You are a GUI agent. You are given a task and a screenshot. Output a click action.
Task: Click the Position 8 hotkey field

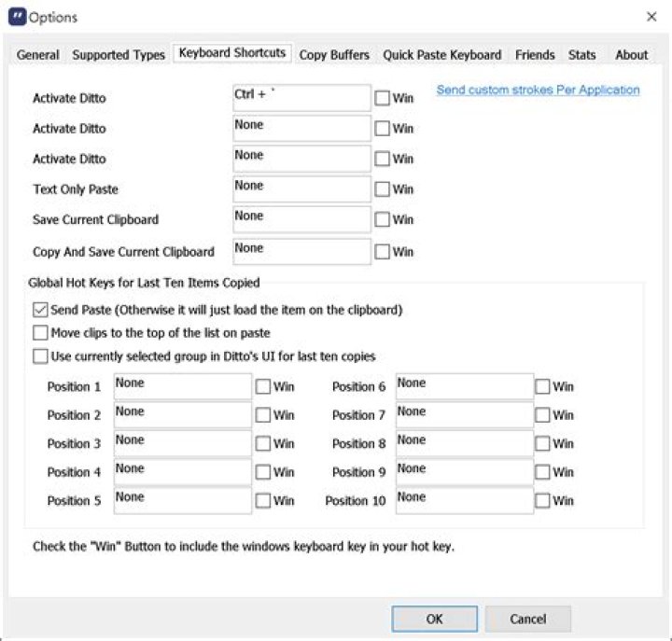(465, 443)
